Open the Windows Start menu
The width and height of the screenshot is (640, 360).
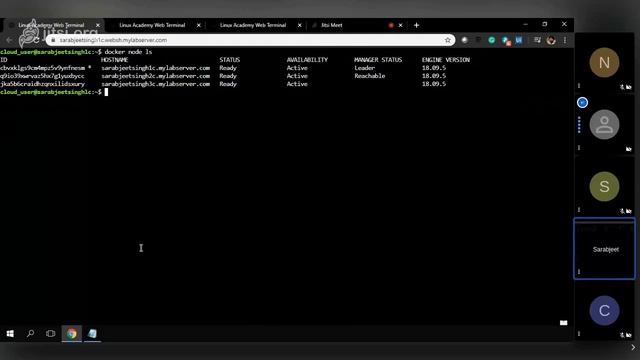(x=10, y=333)
